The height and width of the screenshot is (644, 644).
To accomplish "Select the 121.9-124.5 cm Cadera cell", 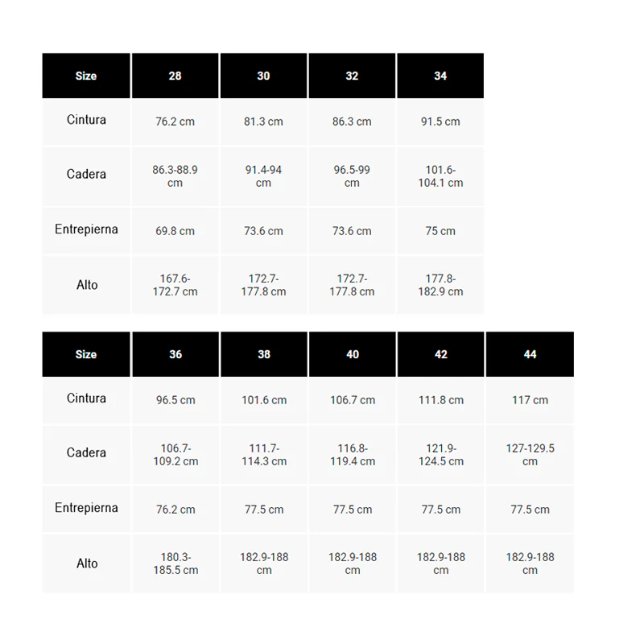I will click(x=441, y=455).
